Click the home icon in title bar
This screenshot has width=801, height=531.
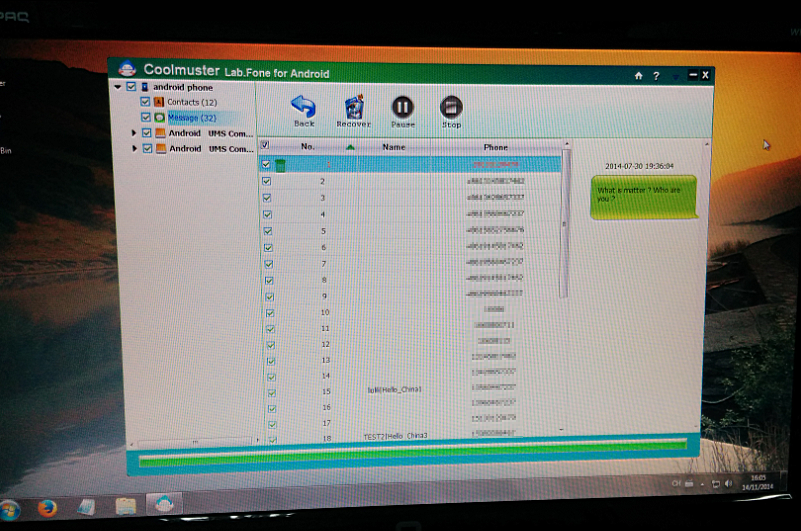coord(638,76)
